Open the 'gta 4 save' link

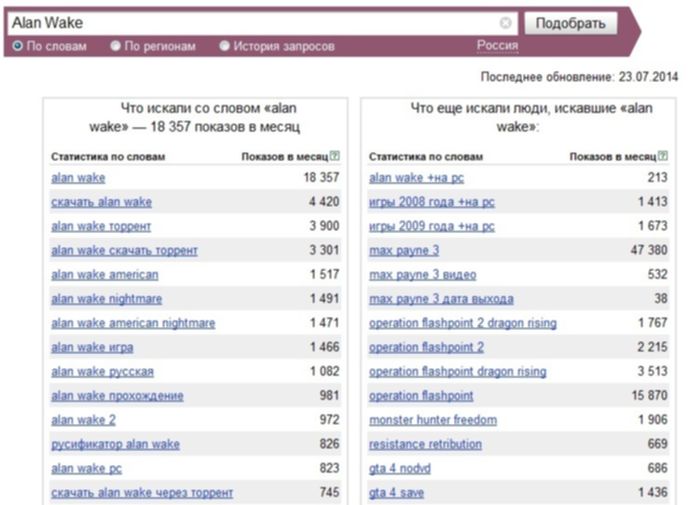(x=397, y=493)
